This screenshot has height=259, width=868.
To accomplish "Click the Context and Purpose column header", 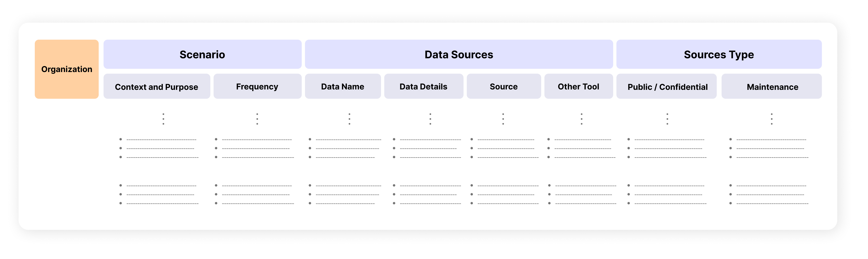I will [x=156, y=87].
